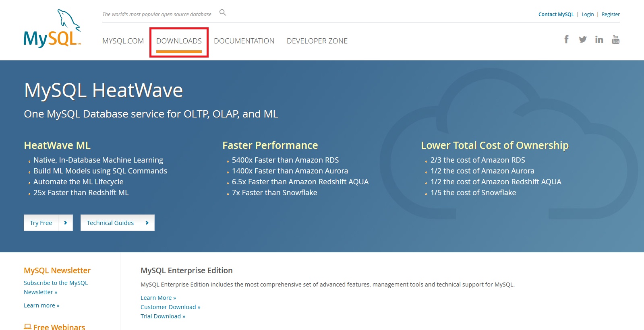Open the search magnifier icon
This screenshot has height=330, width=644.
223,13
